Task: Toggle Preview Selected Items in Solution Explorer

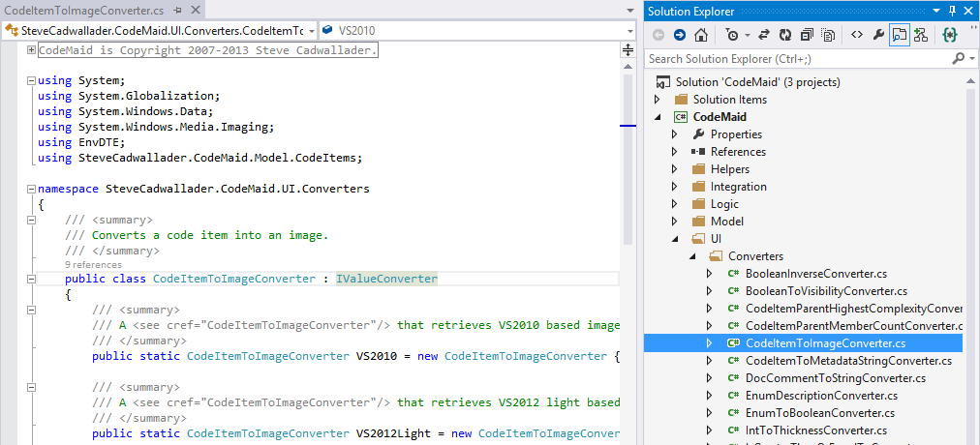Action: (900, 35)
